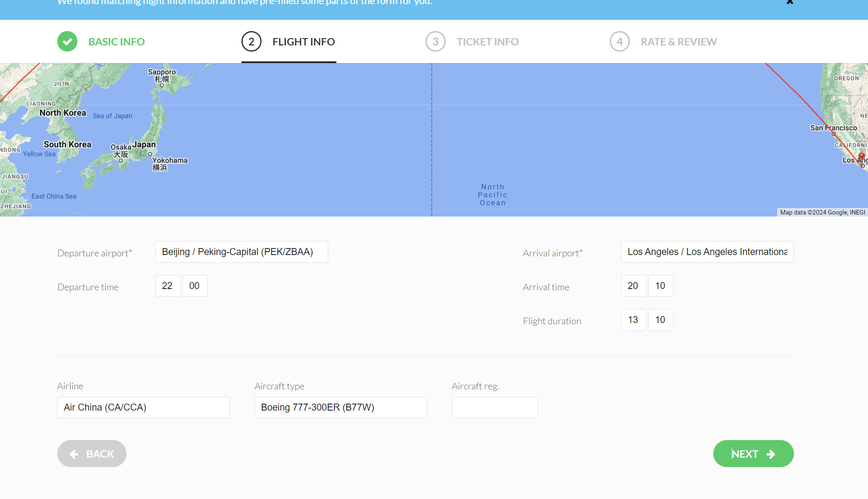
Task: Click the step 2 circle icon
Action: click(251, 41)
